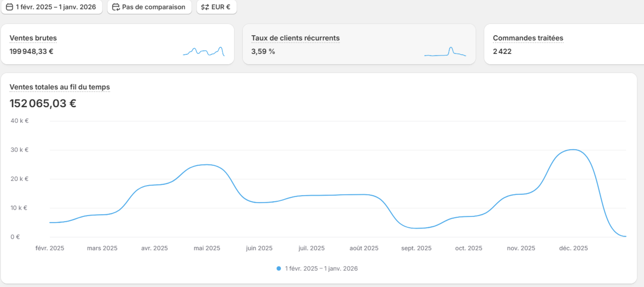Open Taux de clients récurrents title
Viewport: 644px width, 287px height.
click(295, 38)
